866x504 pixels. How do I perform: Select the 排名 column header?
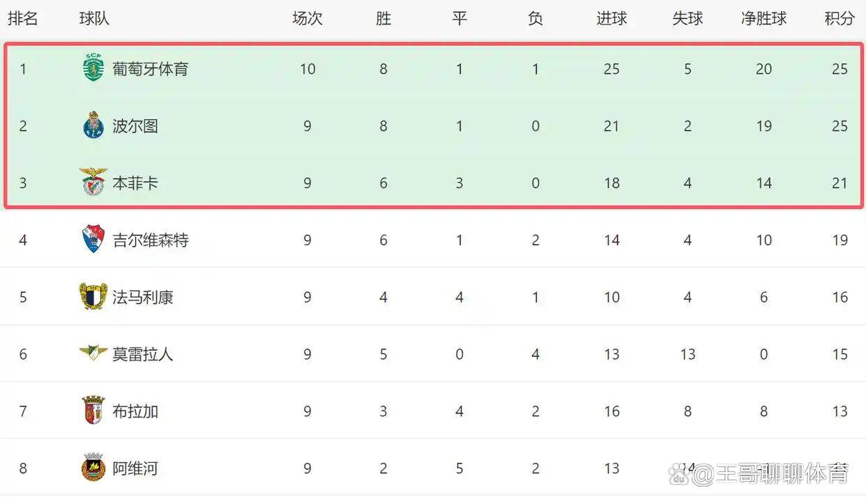pyautogui.click(x=22, y=19)
